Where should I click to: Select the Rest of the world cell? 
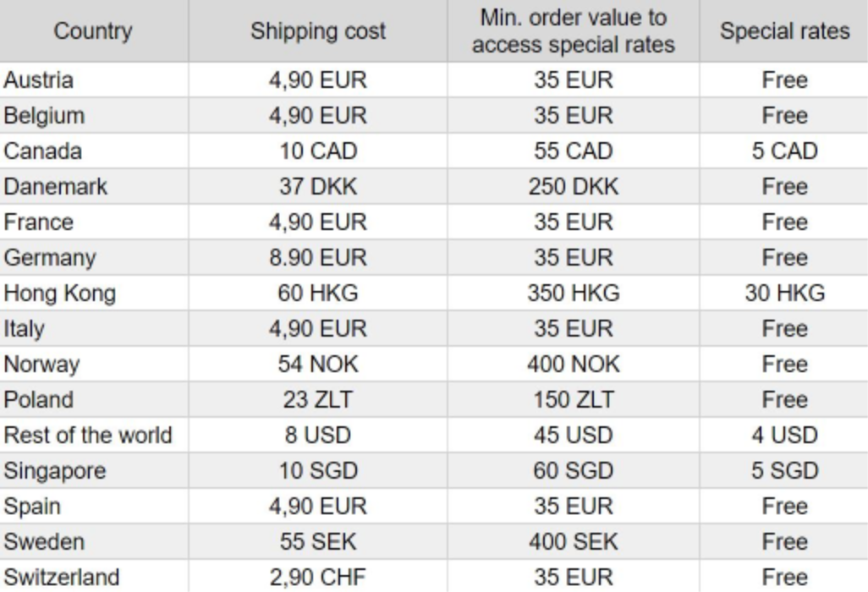(x=88, y=436)
